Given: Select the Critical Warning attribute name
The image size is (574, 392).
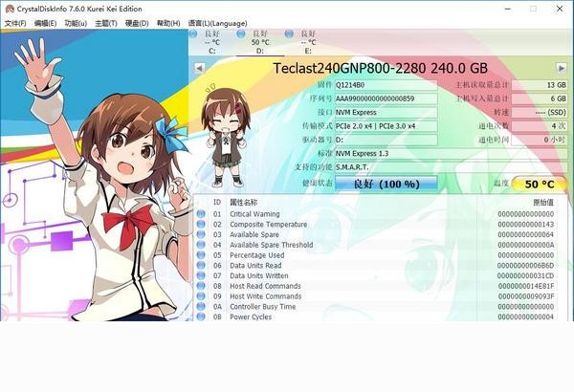Looking at the screenshot, I should pyautogui.click(x=254, y=214).
